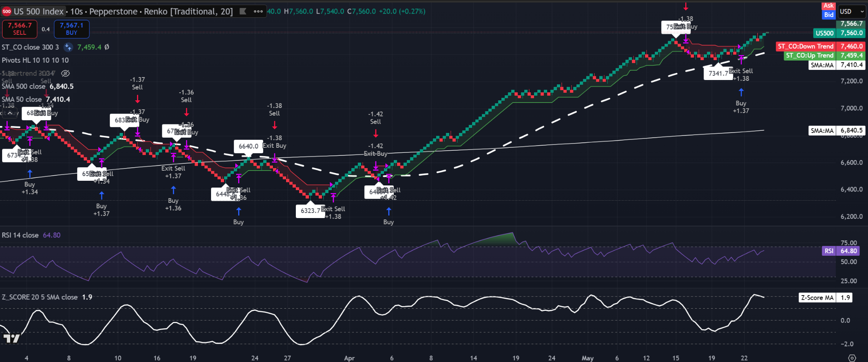
Task: Click the 7341.7 pivot low label
Action: [718, 73]
